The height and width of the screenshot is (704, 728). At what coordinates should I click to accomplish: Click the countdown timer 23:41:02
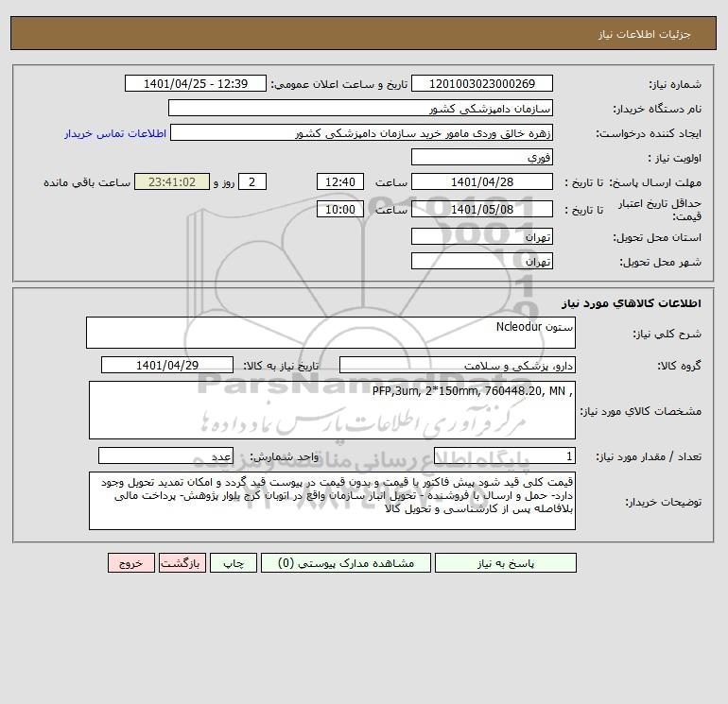[172, 182]
